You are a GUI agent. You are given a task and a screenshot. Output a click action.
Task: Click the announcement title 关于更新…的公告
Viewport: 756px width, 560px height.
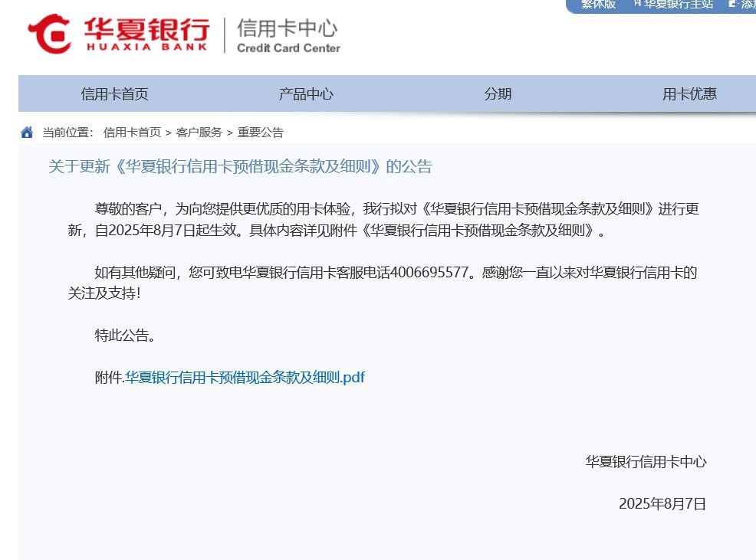240,167
